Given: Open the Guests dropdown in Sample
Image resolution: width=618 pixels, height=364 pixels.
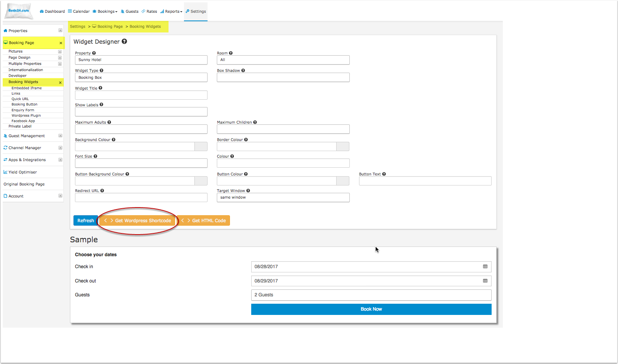Looking at the screenshot, I should (x=371, y=295).
